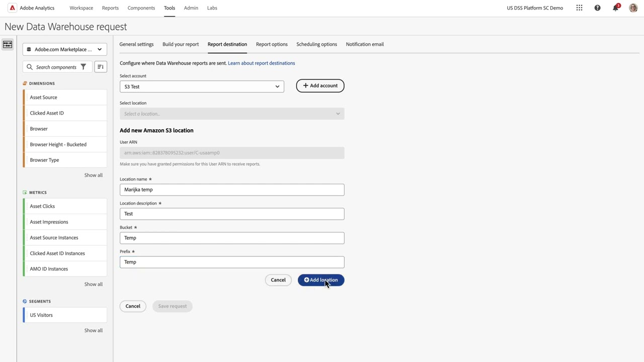Switch to the Notification email tab

click(x=365, y=44)
